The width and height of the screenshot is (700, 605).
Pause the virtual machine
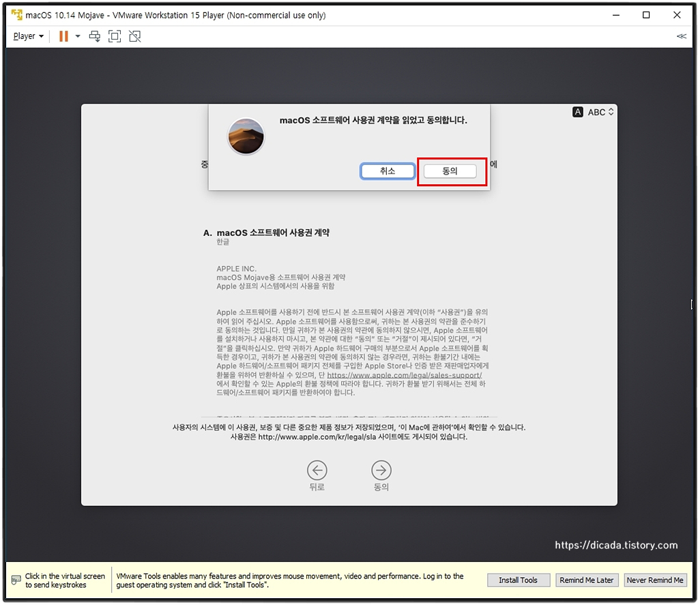point(64,36)
